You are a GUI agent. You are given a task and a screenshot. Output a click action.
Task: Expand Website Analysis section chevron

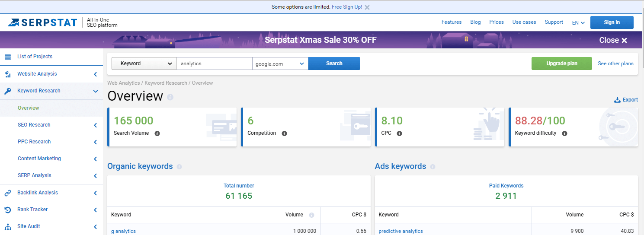click(x=95, y=74)
